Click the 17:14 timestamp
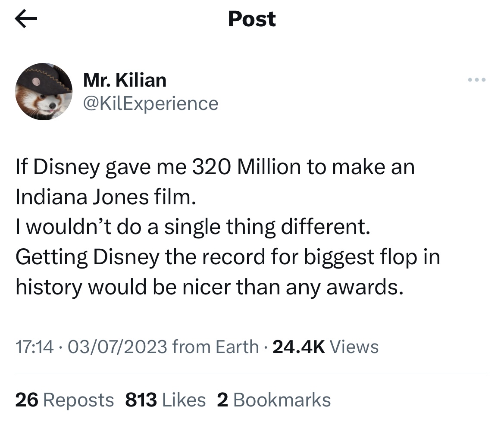The height and width of the screenshot is (425, 504). tap(34, 347)
